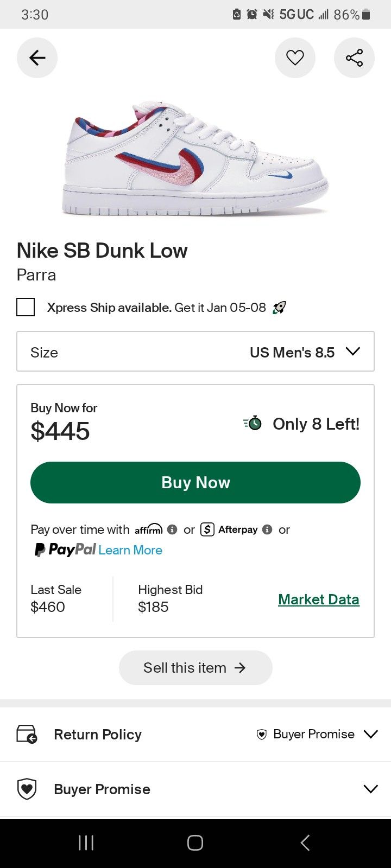Tap the Return Policy box icon
The image size is (391, 868).
[x=27, y=734]
